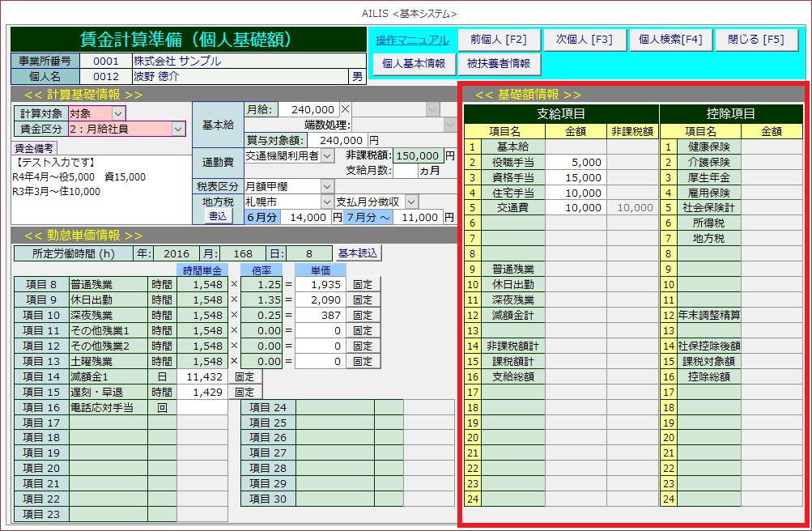
Task: Click the 役職手当 amount cell
Action: pos(575,162)
